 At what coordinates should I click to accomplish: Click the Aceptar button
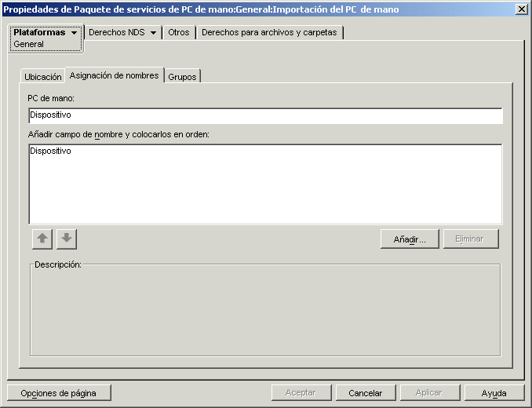tap(301, 393)
